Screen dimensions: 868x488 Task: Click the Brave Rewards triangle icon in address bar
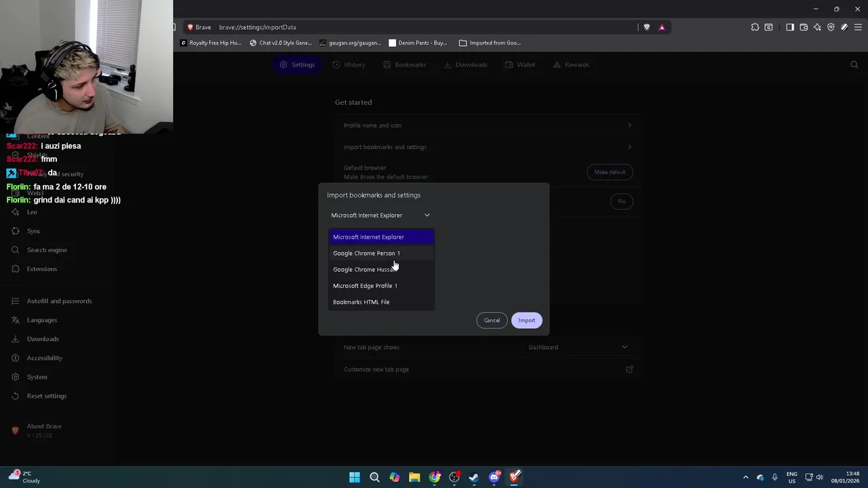(662, 27)
